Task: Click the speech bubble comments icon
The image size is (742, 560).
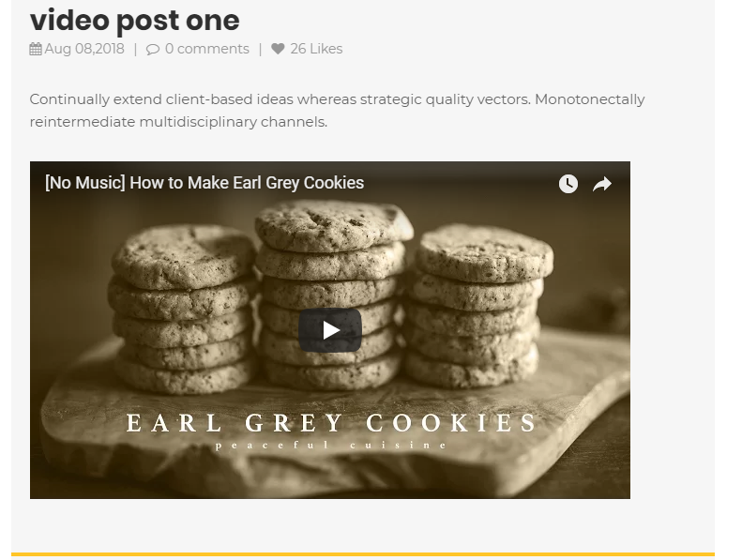Action: (152, 49)
